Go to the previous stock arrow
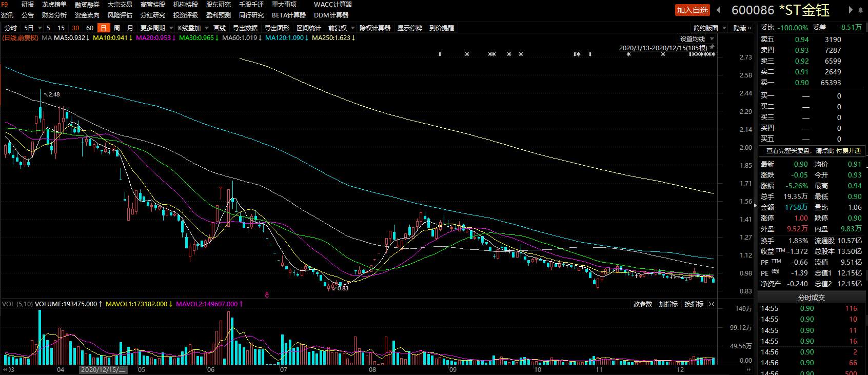The image size is (868, 375). point(719,10)
